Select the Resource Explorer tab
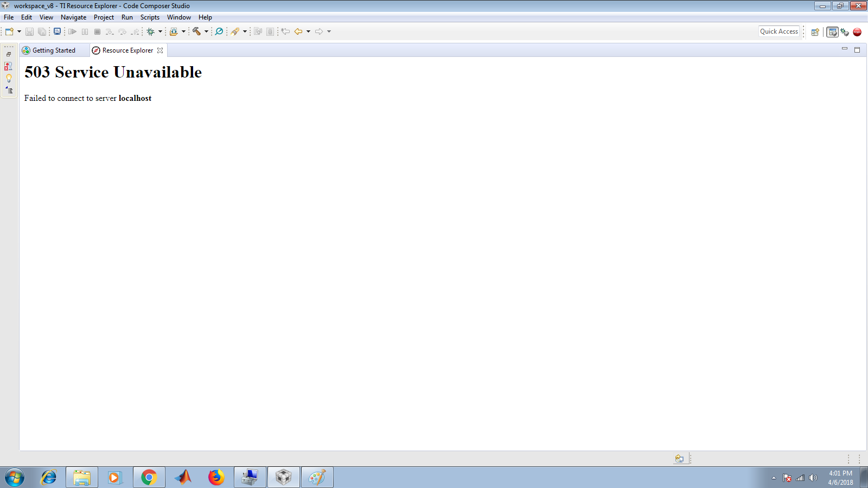 coord(127,50)
